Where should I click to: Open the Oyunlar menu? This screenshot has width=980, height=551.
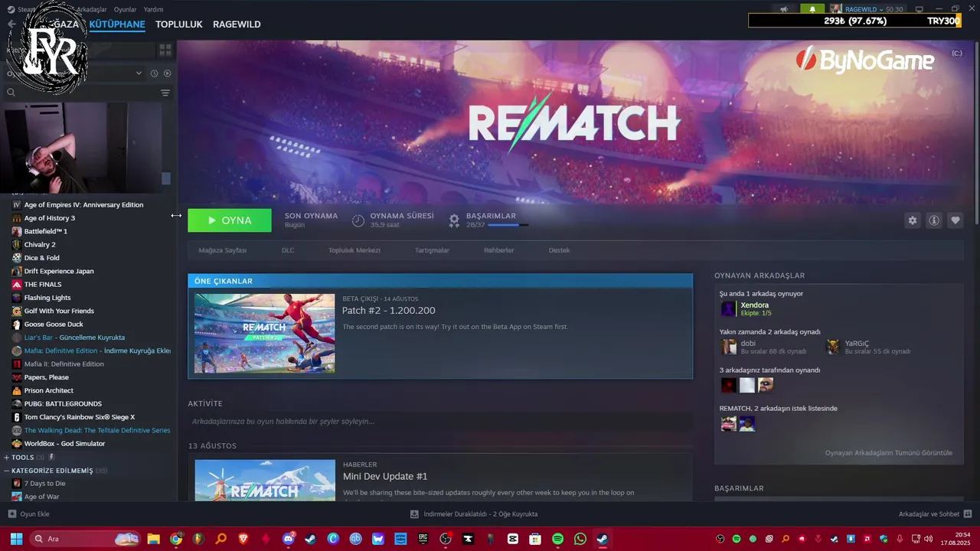point(125,9)
